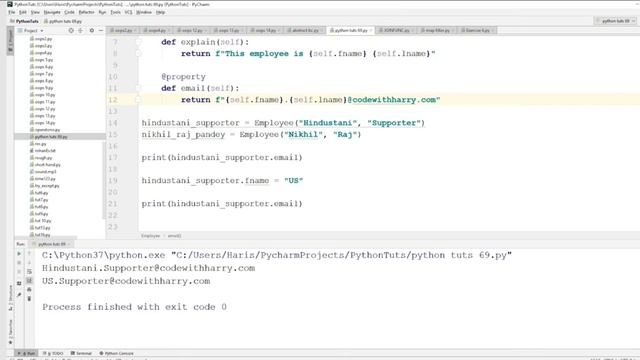The width and height of the screenshot is (640, 360).
Task: Close the python tuts 69 Run tab
Action: click(x=69, y=244)
